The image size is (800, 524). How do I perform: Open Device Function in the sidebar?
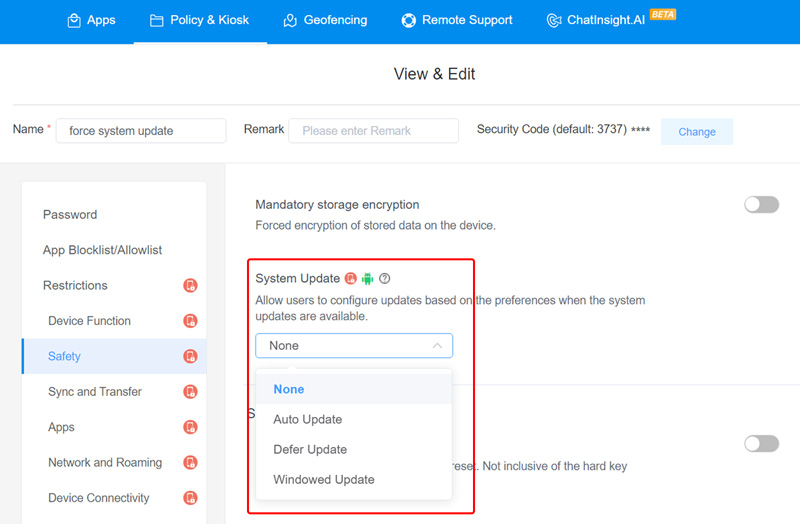pyautogui.click(x=89, y=321)
